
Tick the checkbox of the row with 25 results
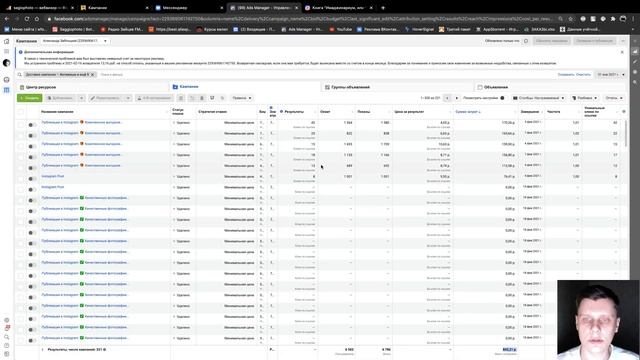pos(21,135)
